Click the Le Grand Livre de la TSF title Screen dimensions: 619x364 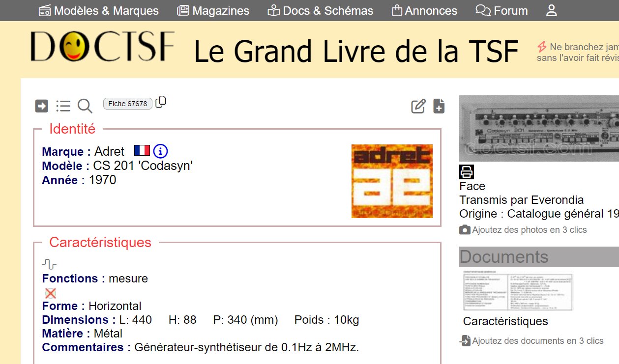pos(356,51)
